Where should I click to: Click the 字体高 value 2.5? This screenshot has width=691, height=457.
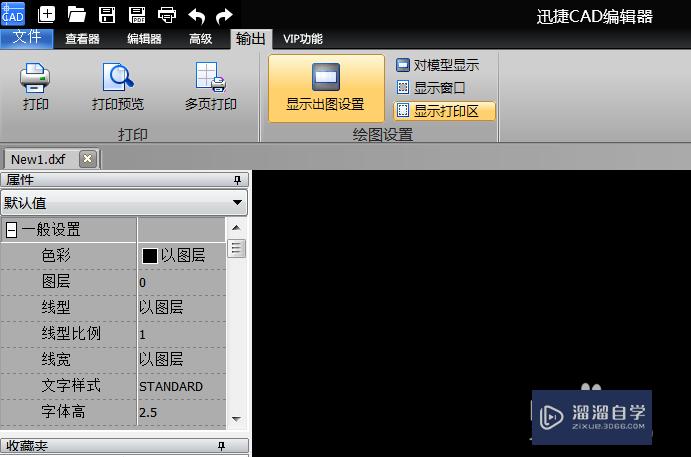(182, 412)
